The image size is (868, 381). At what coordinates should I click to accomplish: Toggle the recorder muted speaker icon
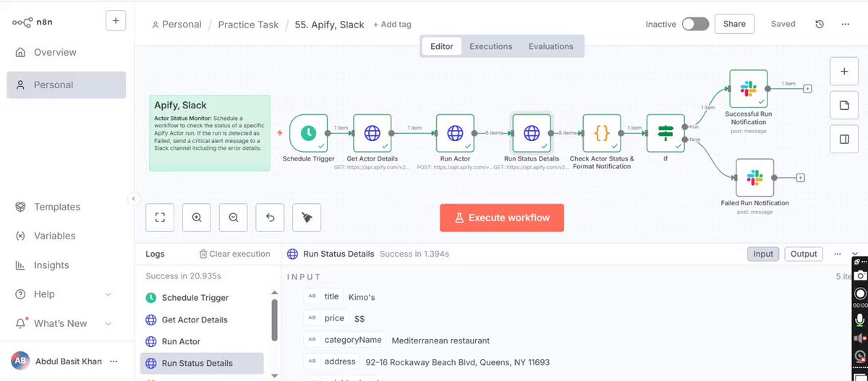point(860,338)
